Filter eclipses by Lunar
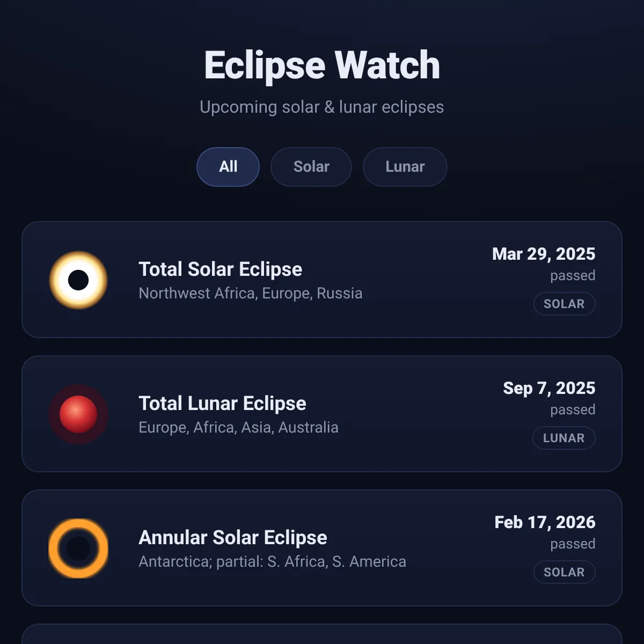The width and height of the screenshot is (644, 644). click(405, 167)
